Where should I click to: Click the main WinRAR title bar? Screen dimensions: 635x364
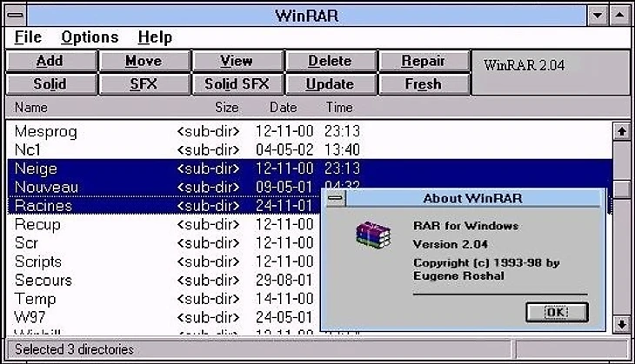coord(306,16)
